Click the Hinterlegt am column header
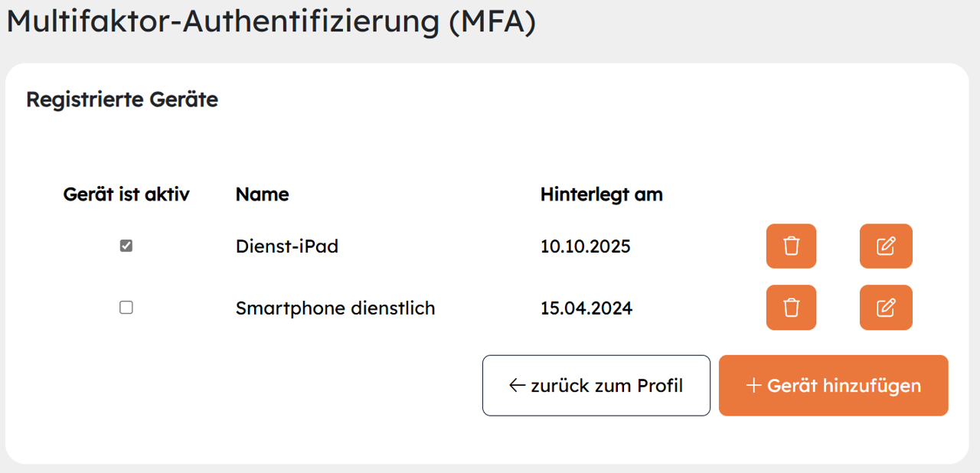Image resolution: width=980 pixels, height=473 pixels. [x=601, y=194]
